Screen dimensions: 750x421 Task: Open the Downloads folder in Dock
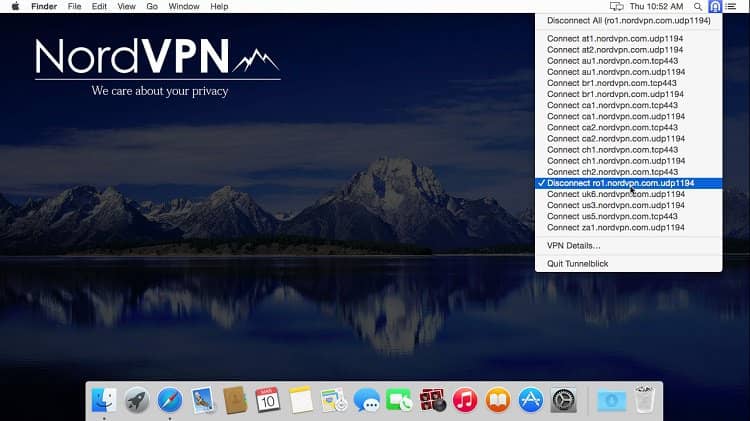(x=612, y=400)
